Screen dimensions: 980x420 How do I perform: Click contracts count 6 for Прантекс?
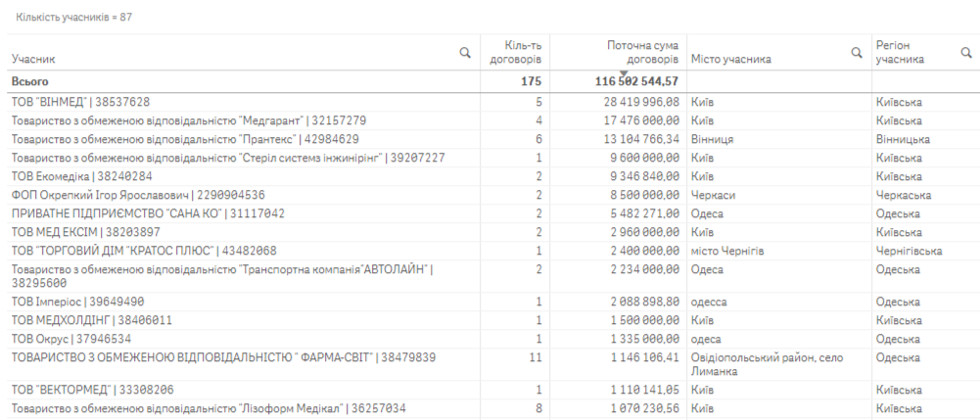click(539, 139)
